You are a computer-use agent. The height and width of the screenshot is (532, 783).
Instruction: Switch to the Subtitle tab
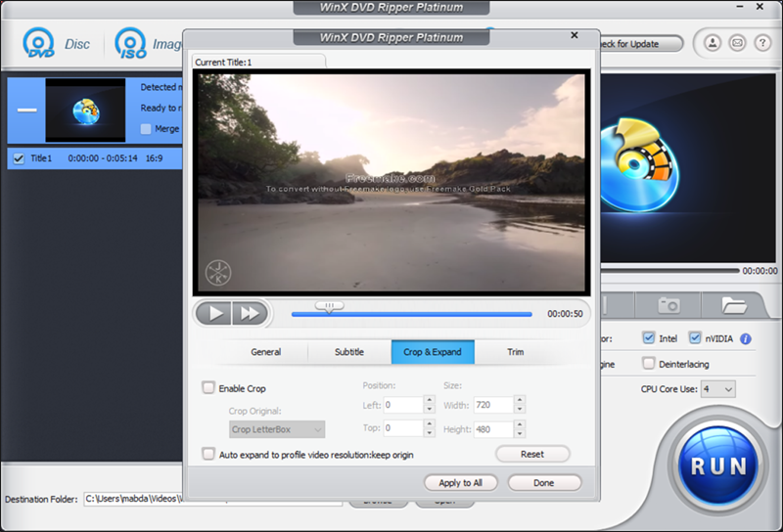point(349,352)
